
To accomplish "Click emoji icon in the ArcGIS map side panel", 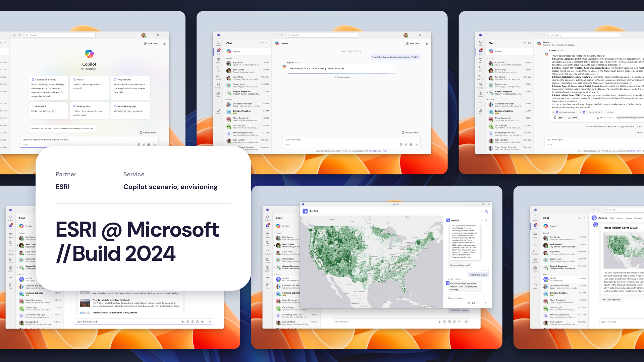I will (474, 303).
